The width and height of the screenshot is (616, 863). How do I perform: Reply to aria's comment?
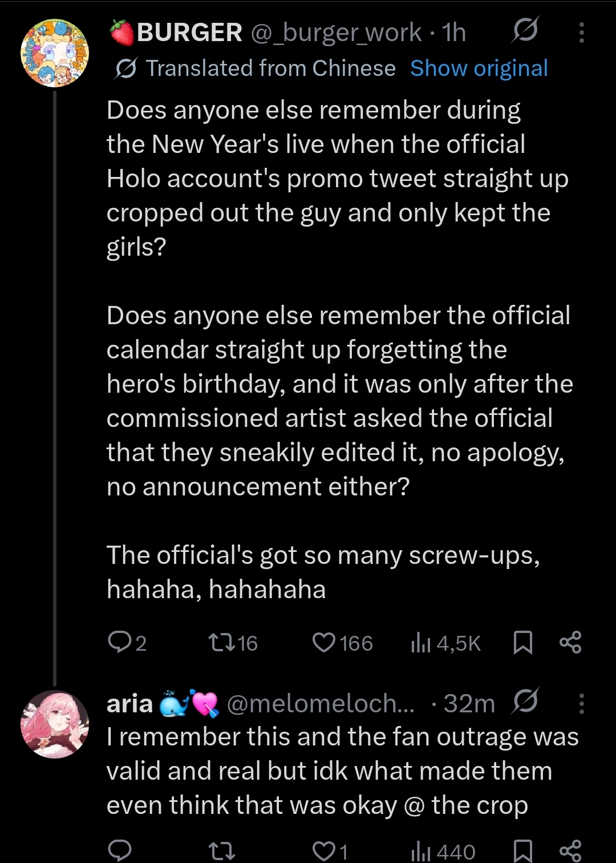[x=120, y=851]
